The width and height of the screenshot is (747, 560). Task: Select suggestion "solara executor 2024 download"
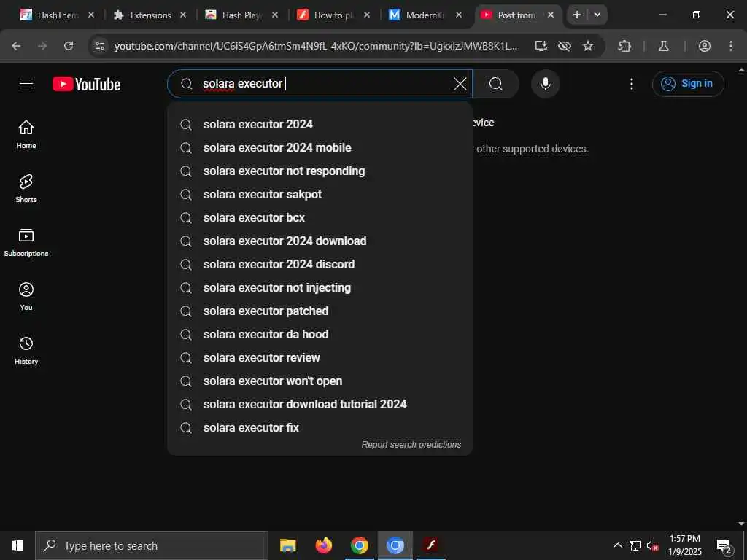coord(320,241)
